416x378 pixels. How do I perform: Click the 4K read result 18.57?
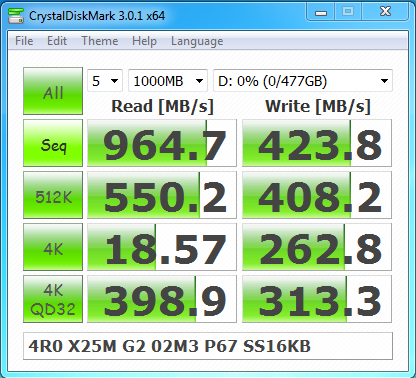click(162, 247)
